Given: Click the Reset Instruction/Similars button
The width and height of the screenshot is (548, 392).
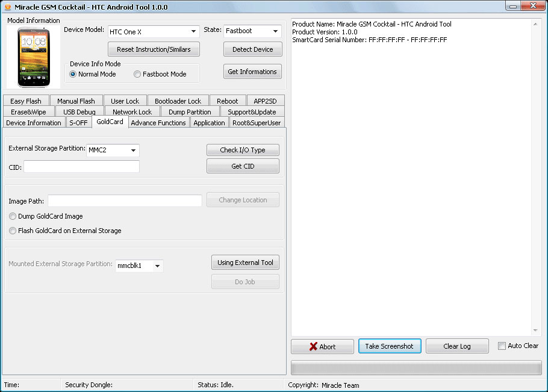Looking at the screenshot, I should [x=154, y=49].
